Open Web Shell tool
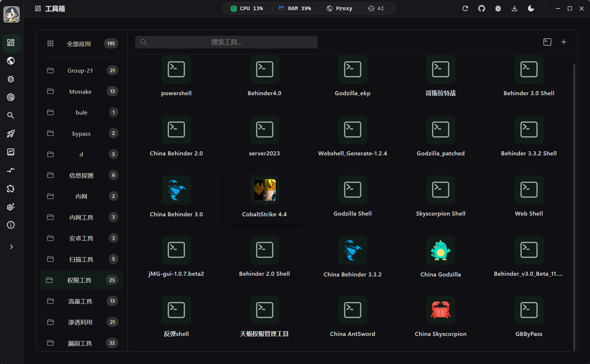Image resolution: width=590 pixels, height=364 pixels. tap(529, 197)
